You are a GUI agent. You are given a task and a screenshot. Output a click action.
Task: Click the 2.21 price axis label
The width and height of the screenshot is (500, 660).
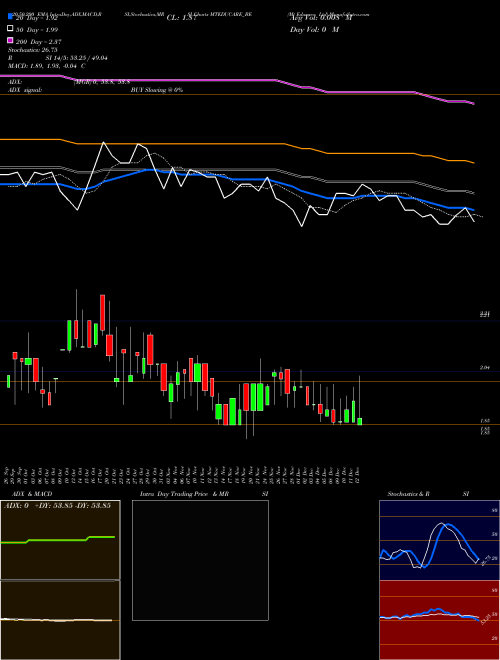485,314
